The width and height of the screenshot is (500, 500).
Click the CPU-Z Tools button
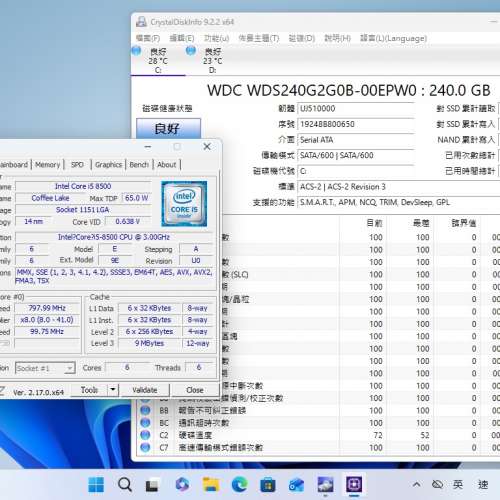pyautogui.click(x=89, y=390)
